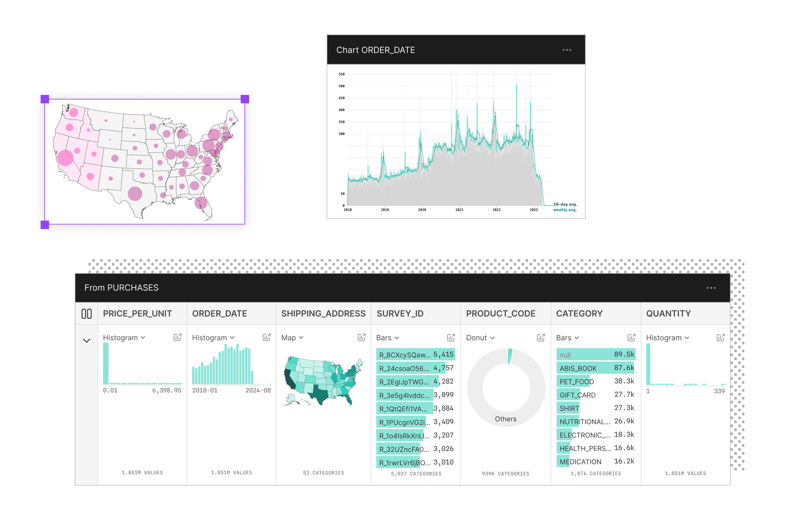This screenshot has height=520, width=812.
Task: Open chart export icon in QUANTITY column
Action: click(721, 338)
